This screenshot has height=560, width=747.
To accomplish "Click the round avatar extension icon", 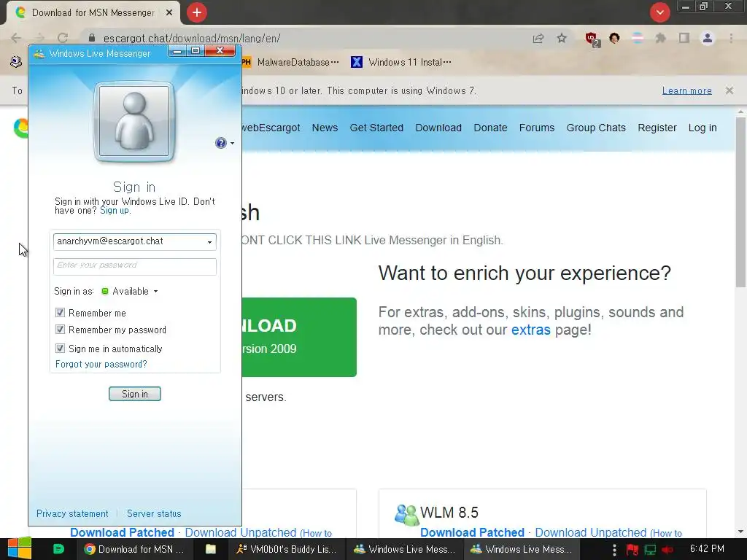I will (614, 38).
